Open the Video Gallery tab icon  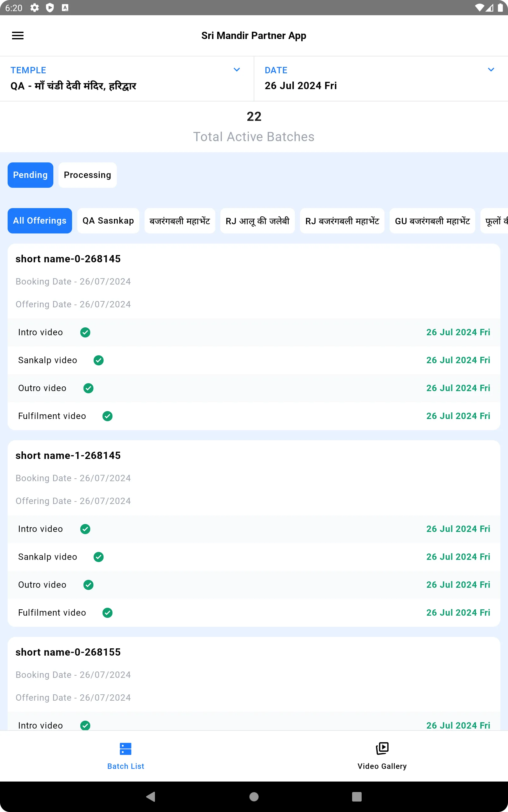(382, 749)
